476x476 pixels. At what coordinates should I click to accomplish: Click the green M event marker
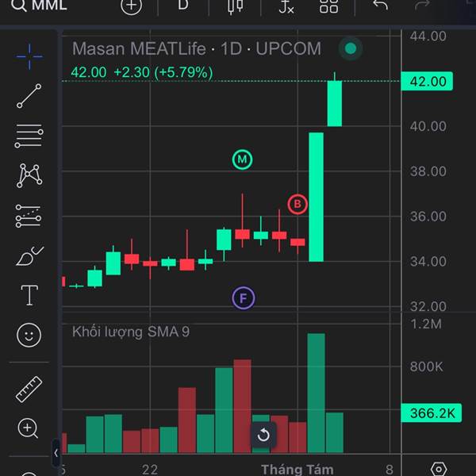(x=242, y=159)
